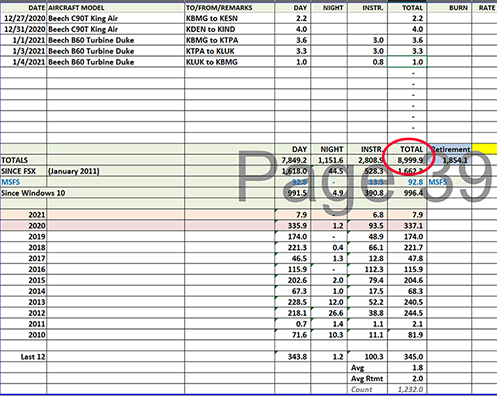Select the 12/27/2020 date cell

tap(23, 18)
